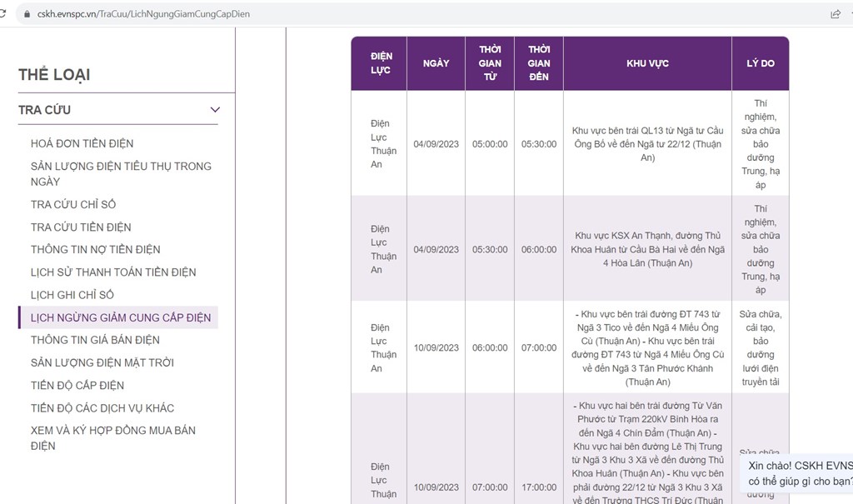Click the NGÀY column header

point(436,63)
